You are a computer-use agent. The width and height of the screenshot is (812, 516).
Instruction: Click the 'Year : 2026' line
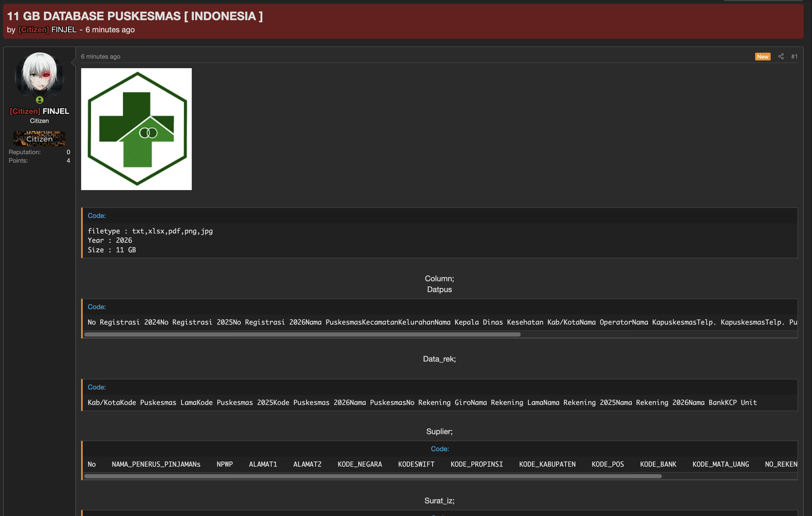(110, 240)
